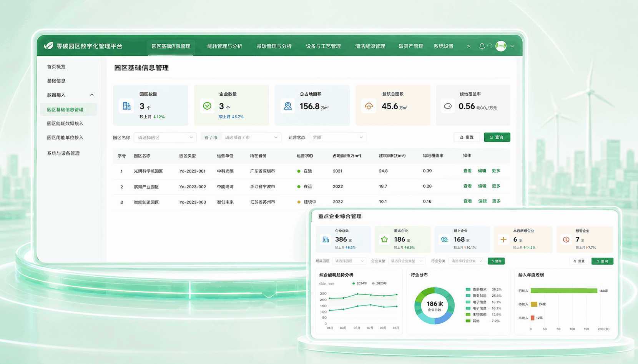Click the location icon on 总占地面积 card
The image size is (638, 364).
[x=287, y=106]
